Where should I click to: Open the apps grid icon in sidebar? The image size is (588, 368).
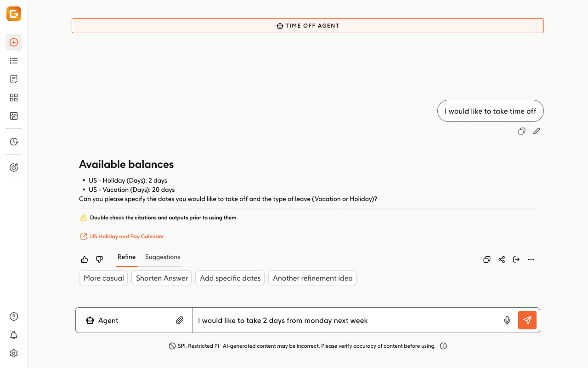(x=14, y=98)
